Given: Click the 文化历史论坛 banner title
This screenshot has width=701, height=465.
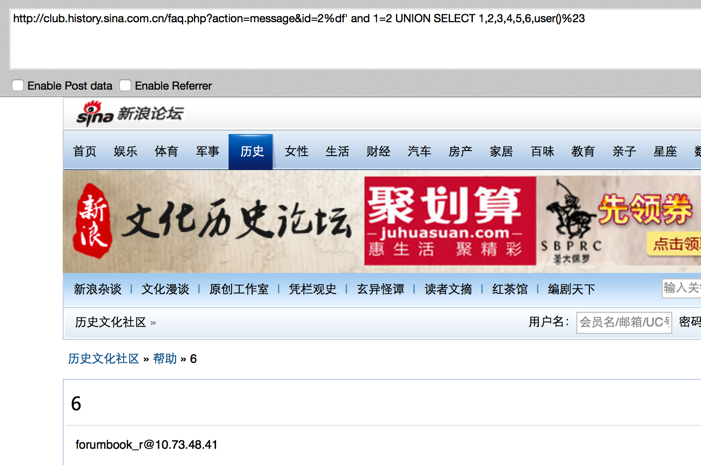Looking at the screenshot, I should click(237, 221).
